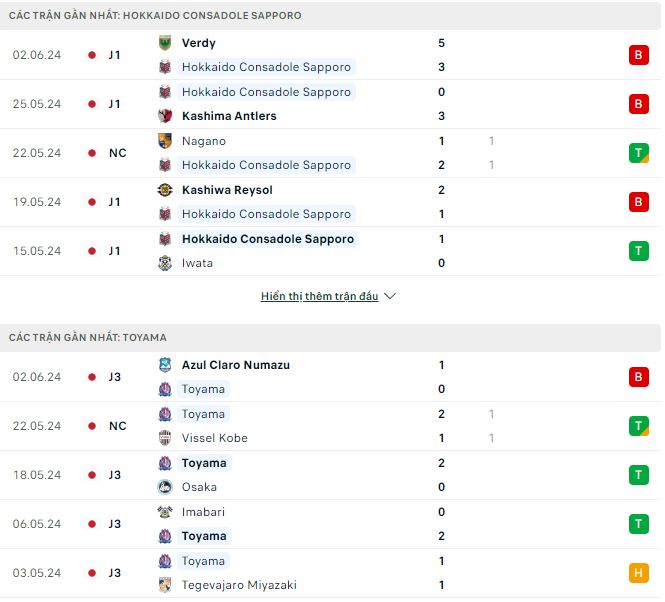Open the Kashima Antlers team name
This screenshot has height=602, width=665.
coord(229,116)
